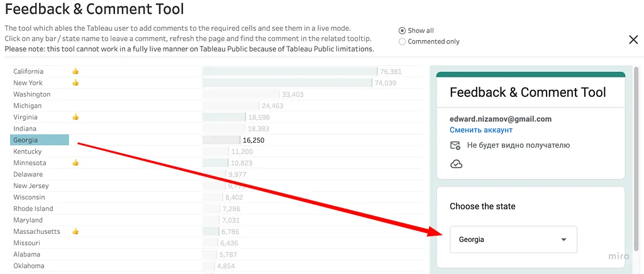
Task: Select the Virginia state name
Action: [25, 118]
